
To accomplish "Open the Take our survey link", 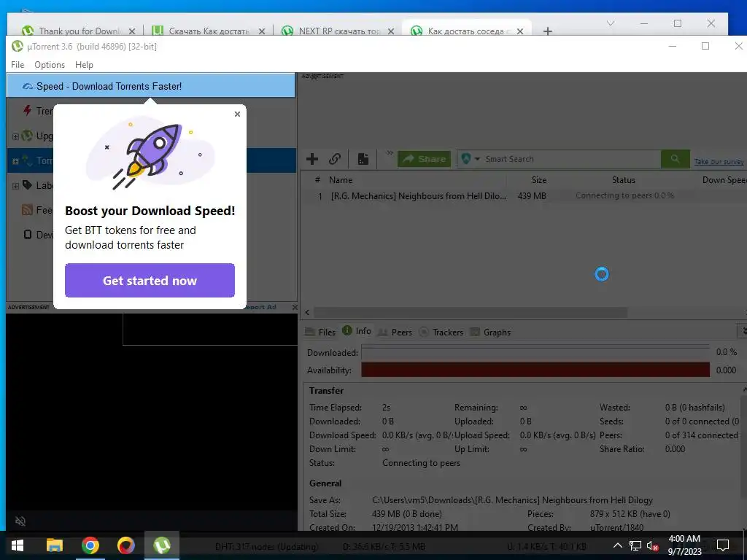I will (x=719, y=162).
